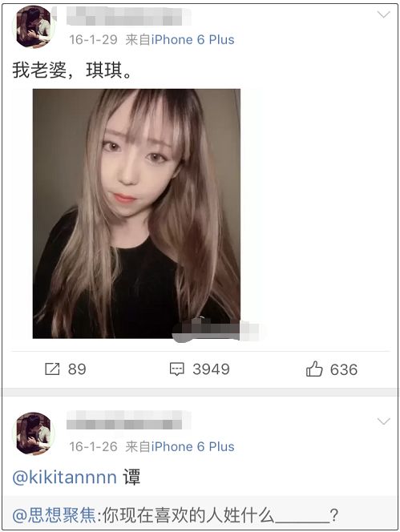
Task: Open the comment count 3949
Action: [x=211, y=369]
